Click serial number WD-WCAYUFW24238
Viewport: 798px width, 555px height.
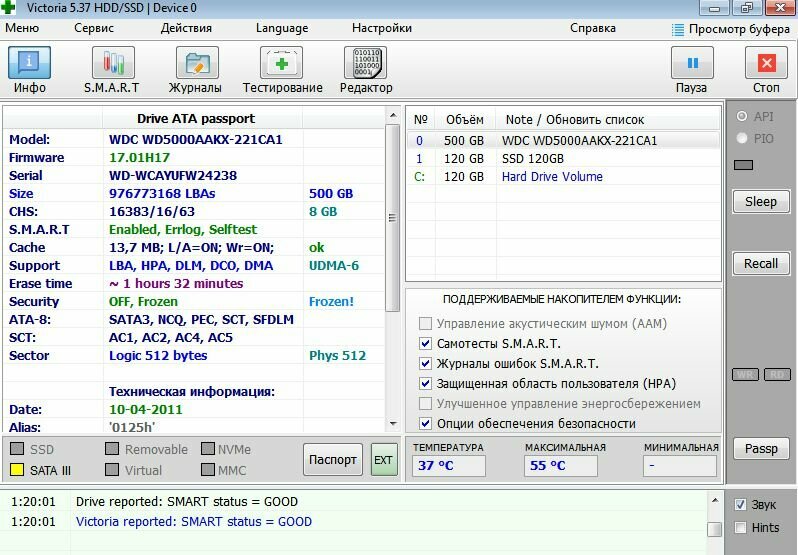(x=173, y=176)
